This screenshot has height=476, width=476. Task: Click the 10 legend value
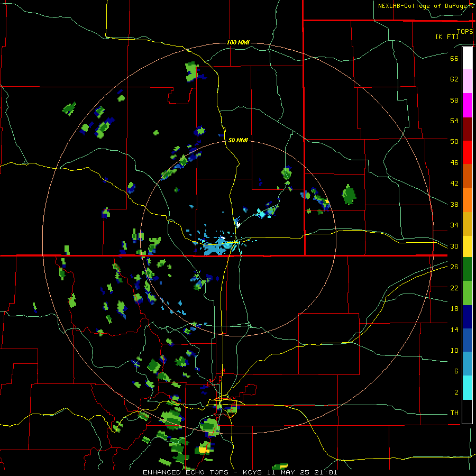pos(454,351)
